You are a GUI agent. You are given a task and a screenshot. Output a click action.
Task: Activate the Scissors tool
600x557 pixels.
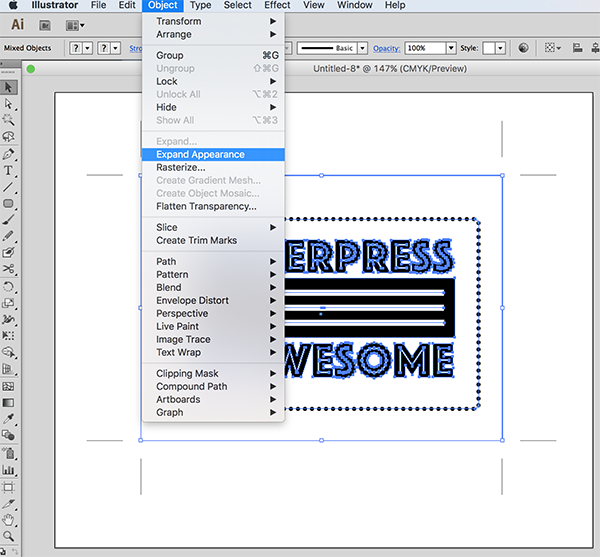click(9, 269)
